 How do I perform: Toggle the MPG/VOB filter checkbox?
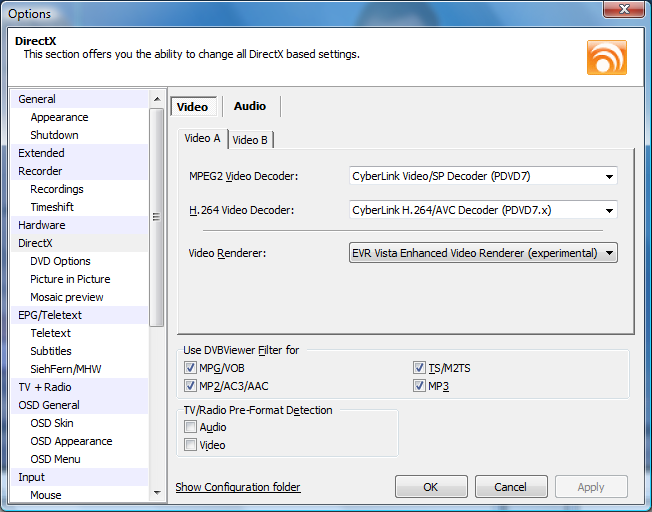pyautogui.click(x=190, y=368)
